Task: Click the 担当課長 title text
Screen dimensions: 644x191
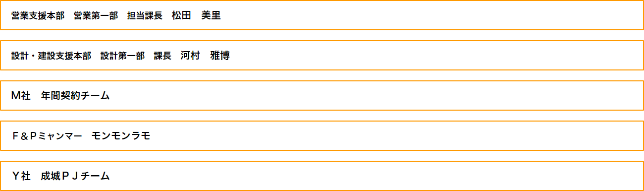Action: pos(145,15)
